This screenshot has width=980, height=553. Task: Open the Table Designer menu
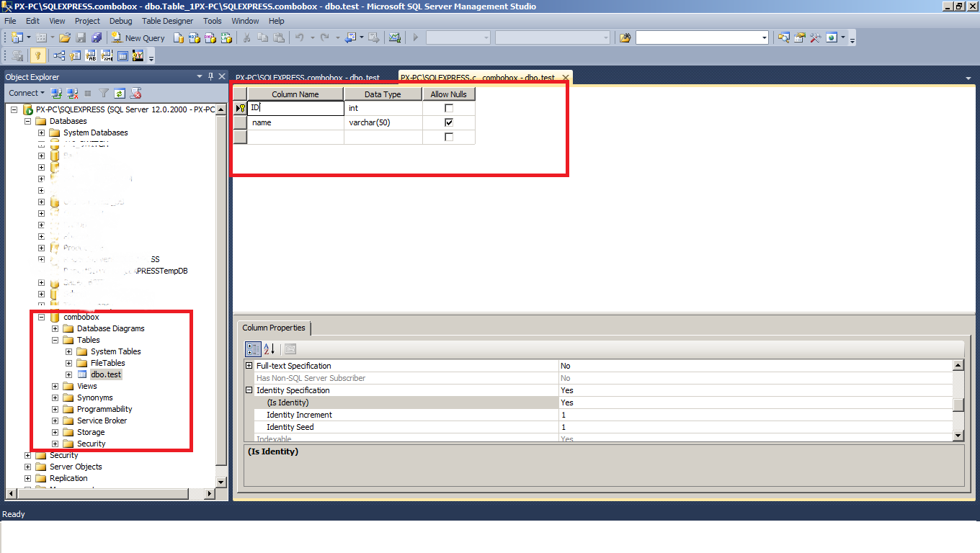167,20
